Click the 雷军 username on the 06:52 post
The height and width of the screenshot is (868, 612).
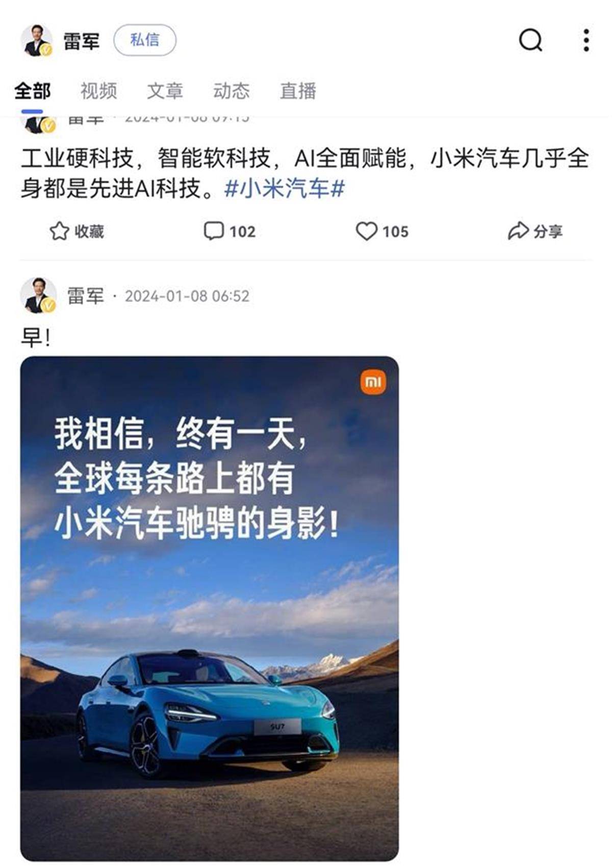coord(86,296)
